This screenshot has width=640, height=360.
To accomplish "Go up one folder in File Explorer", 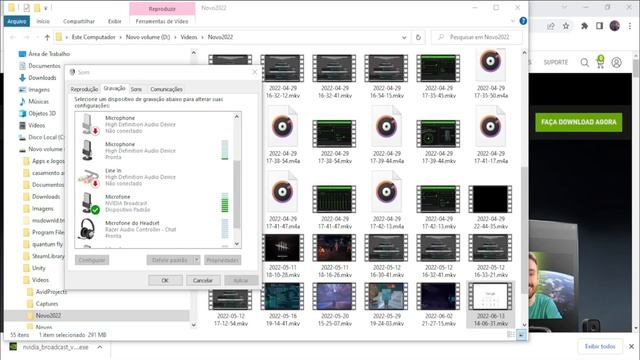I will 47,37.
